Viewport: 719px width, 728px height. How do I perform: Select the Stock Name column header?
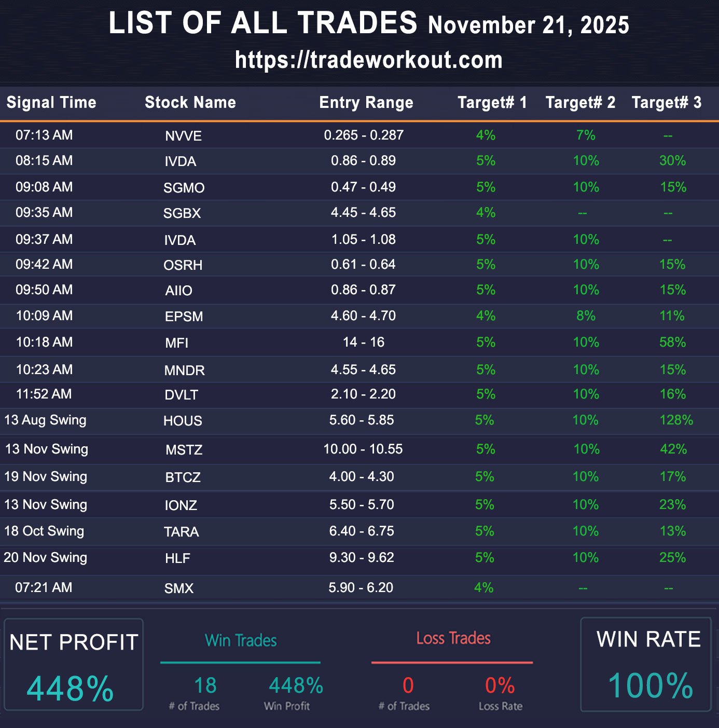pos(190,102)
